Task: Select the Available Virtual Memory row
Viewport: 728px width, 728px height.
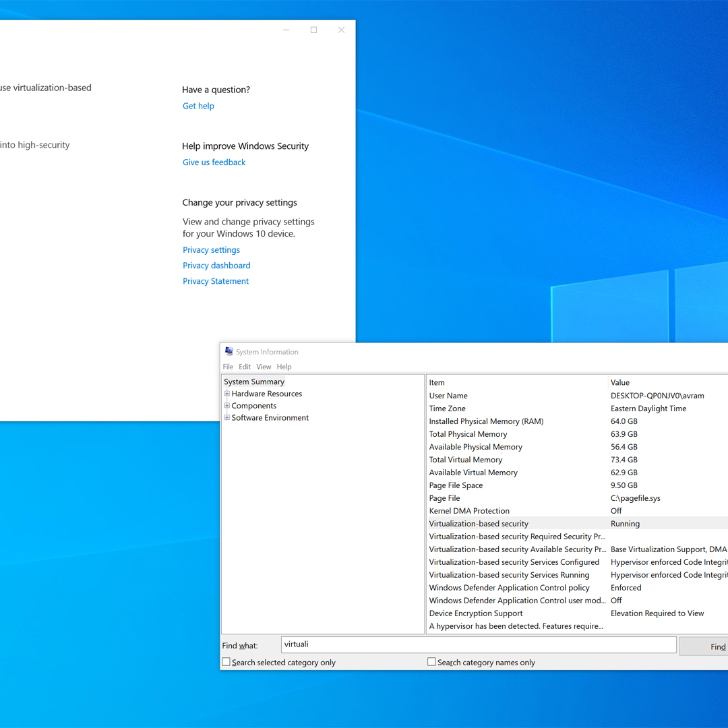Action: pyautogui.click(x=577, y=472)
